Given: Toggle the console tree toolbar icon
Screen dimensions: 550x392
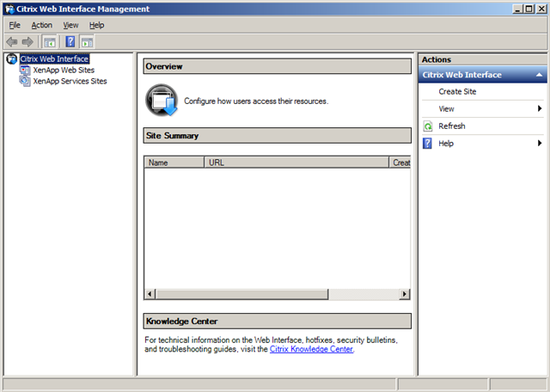Looking at the screenshot, I should pyautogui.click(x=50, y=42).
